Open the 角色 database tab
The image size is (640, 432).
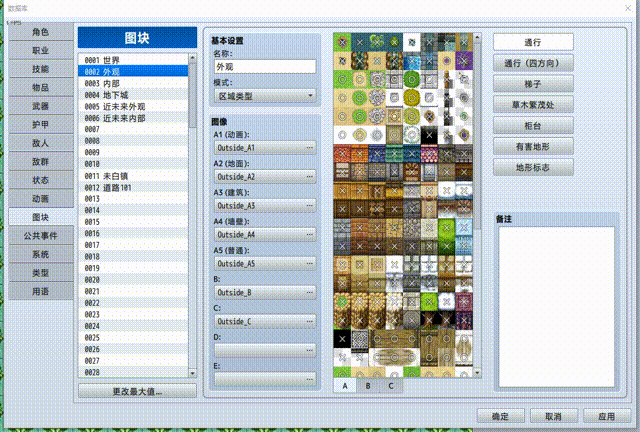click(x=40, y=32)
